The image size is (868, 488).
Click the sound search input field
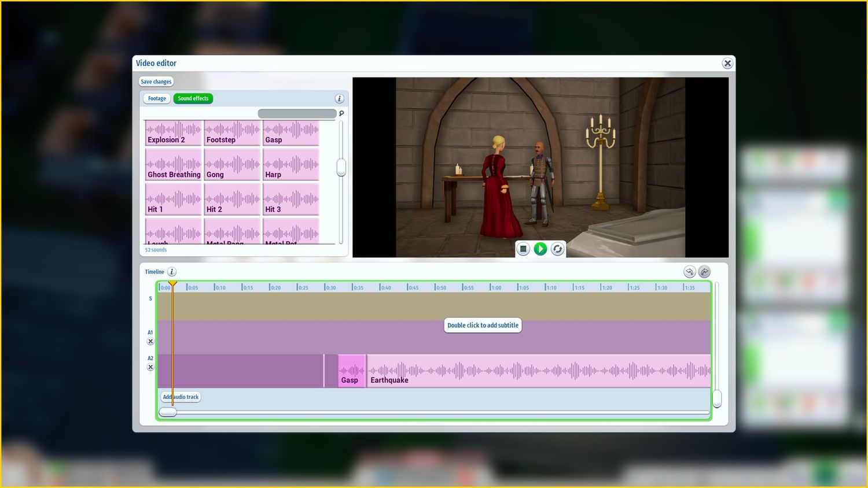click(297, 114)
